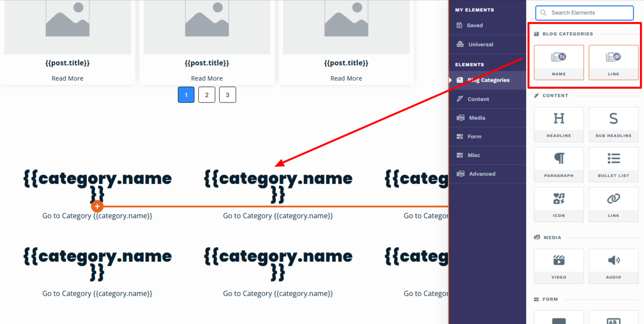Click top-left Go to Category link
This screenshot has width=644, height=324.
coord(97,216)
